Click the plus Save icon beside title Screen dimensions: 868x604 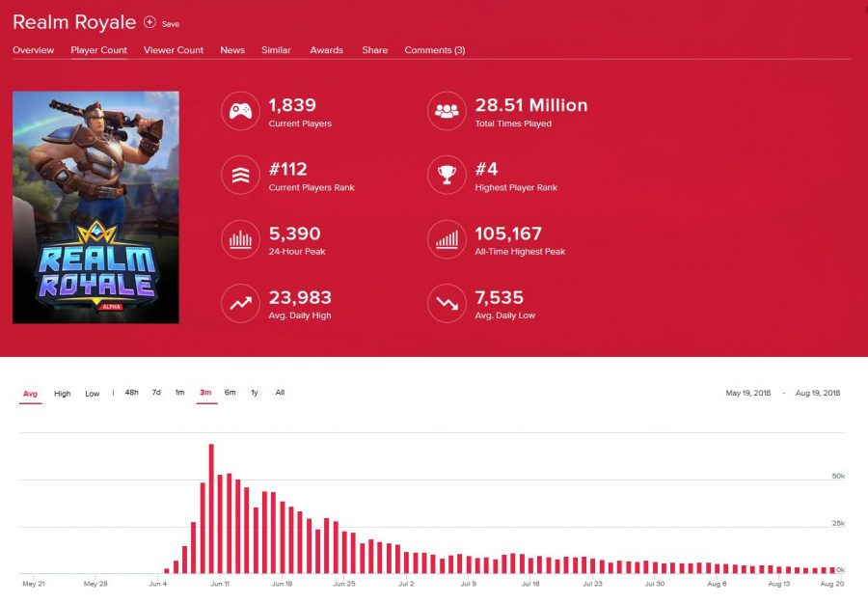pyautogui.click(x=149, y=22)
